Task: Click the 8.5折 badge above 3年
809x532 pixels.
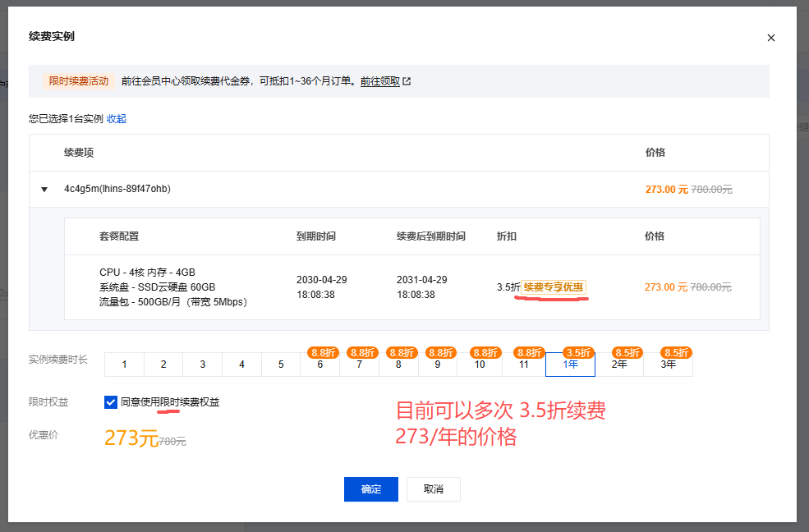Action: click(675, 351)
